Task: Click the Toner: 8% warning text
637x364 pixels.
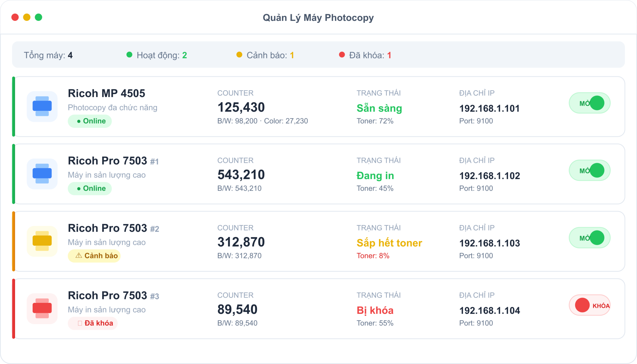Action: tap(373, 256)
